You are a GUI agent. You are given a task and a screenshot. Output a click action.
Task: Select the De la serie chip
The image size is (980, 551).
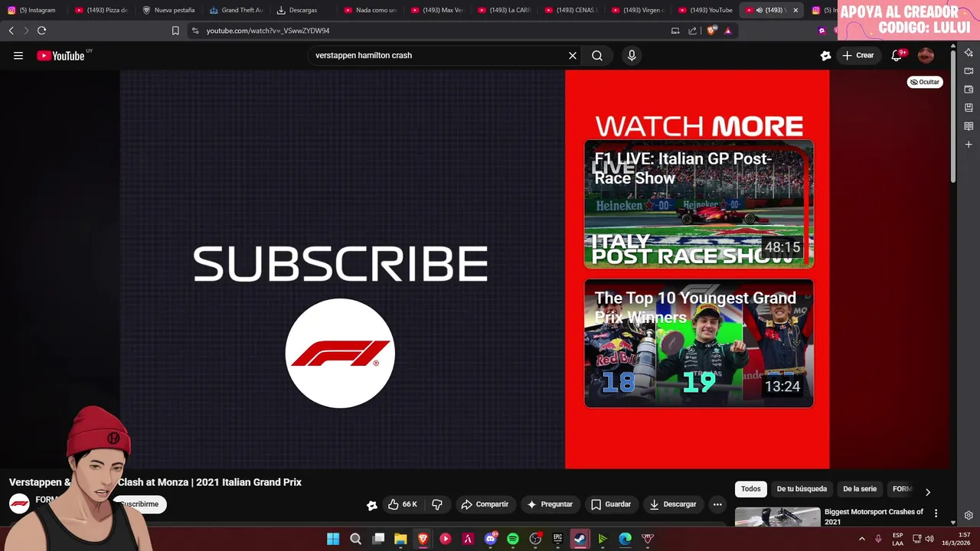[860, 489]
